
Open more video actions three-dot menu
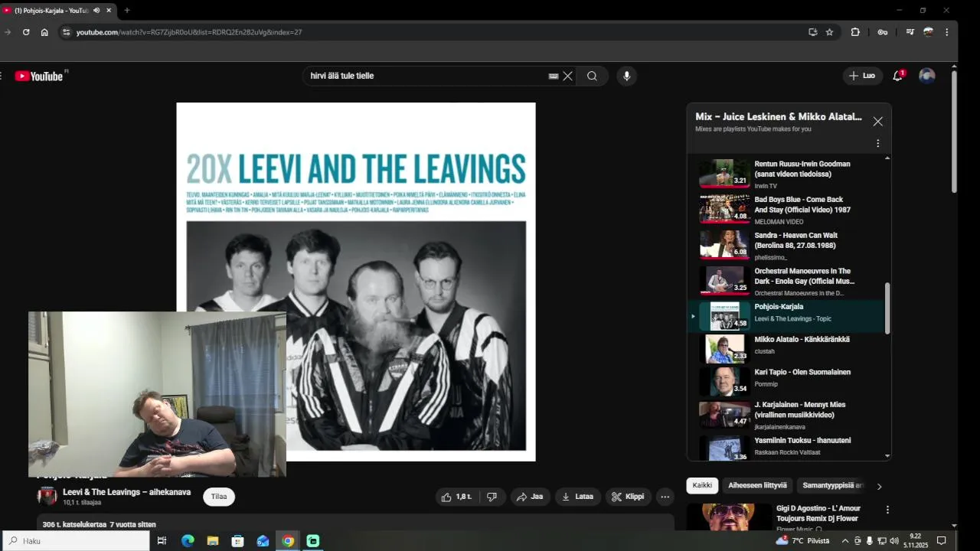[665, 497]
